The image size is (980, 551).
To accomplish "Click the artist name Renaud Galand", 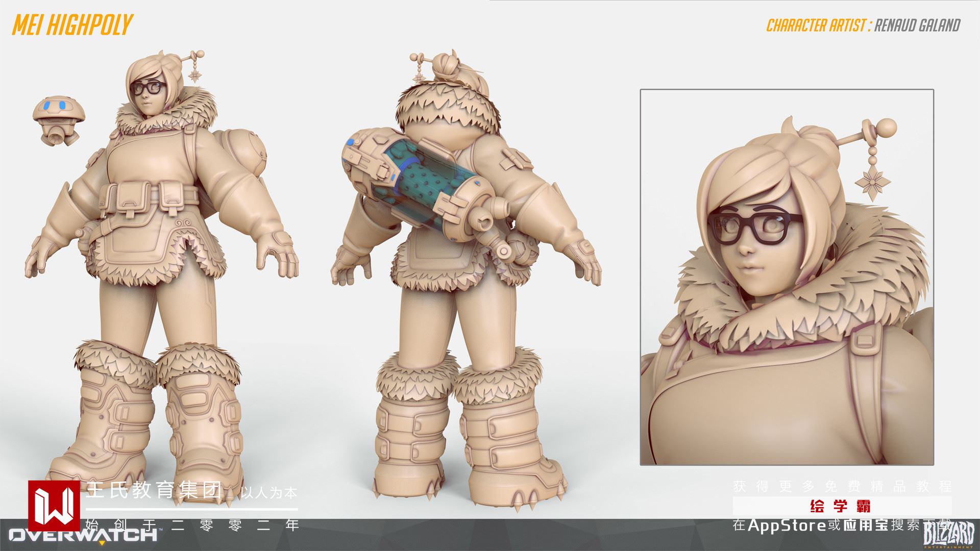I will [917, 26].
